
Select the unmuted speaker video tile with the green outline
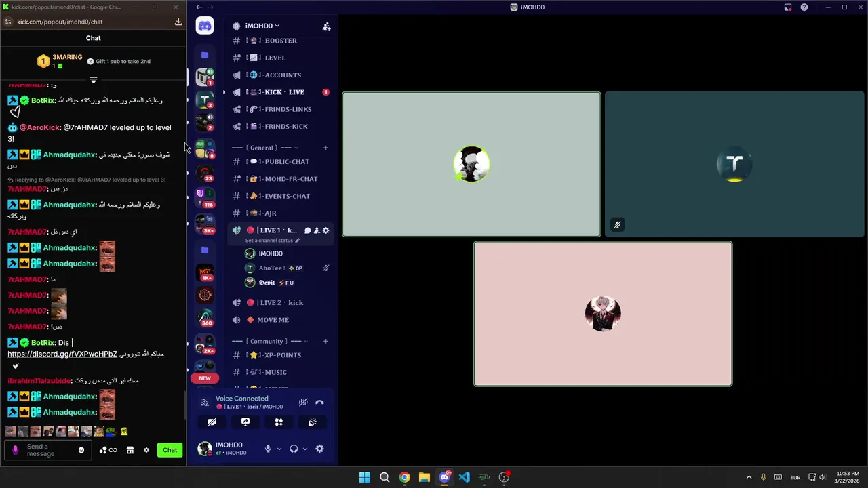click(471, 165)
